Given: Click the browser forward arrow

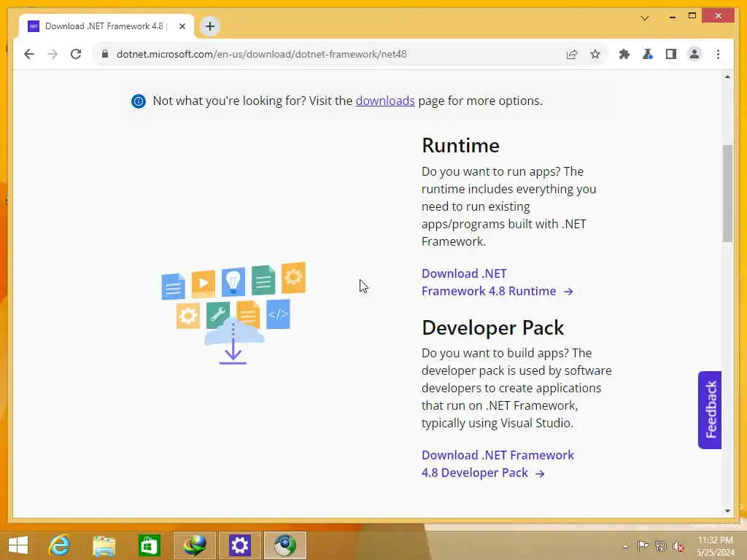Looking at the screenshot, I should [53, 54].
